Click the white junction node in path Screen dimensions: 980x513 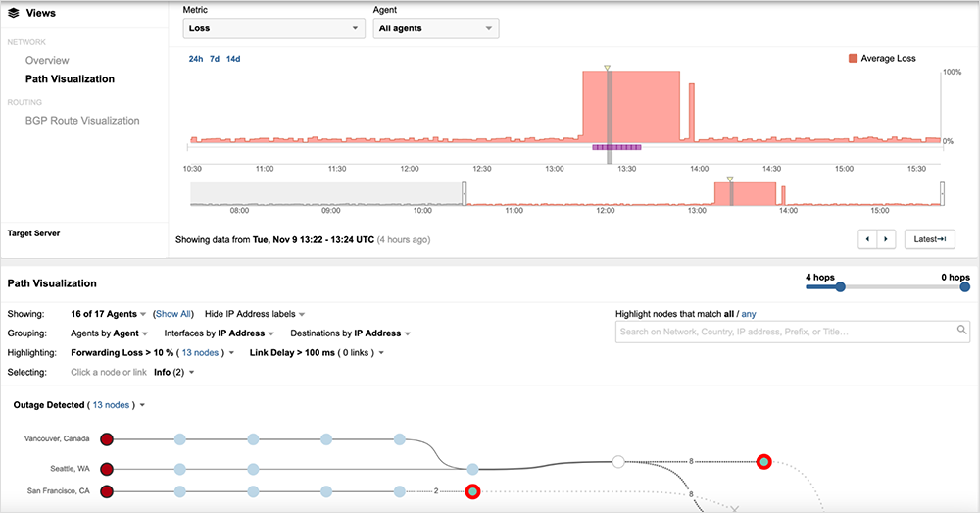pyautogui.click(x=617, y=461)
